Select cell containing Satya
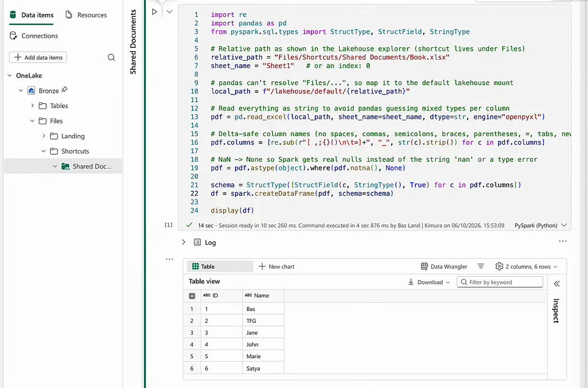The width and height of the screenshot is (588, 388). point(263,368)
